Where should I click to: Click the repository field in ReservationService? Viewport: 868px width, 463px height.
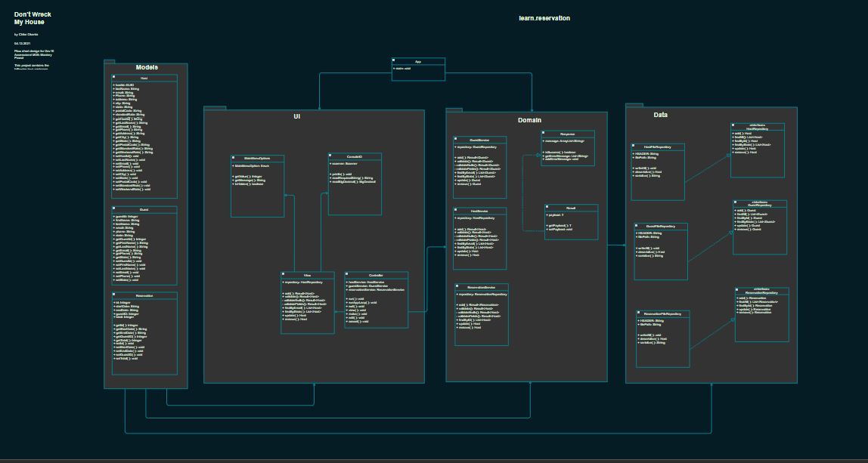(x=481, y=295)
